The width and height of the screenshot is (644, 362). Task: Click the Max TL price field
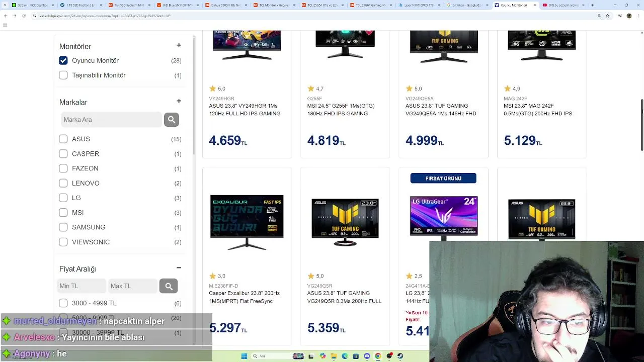(x=133, y=286)
